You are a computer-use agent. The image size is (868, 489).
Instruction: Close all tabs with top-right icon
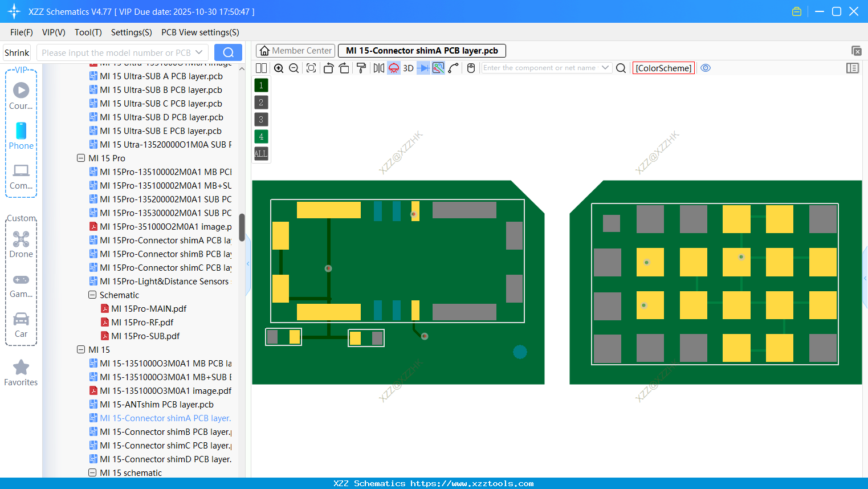click(856, 51)
